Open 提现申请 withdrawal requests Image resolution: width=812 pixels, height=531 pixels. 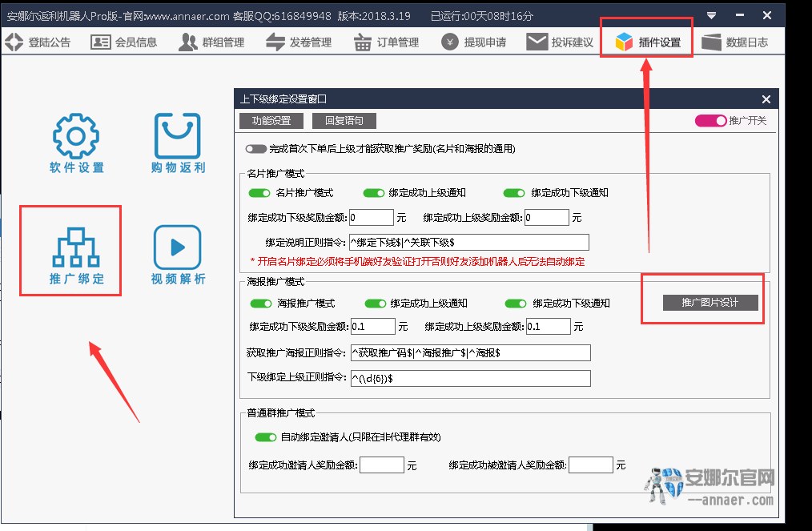click(x=473, y=42)
